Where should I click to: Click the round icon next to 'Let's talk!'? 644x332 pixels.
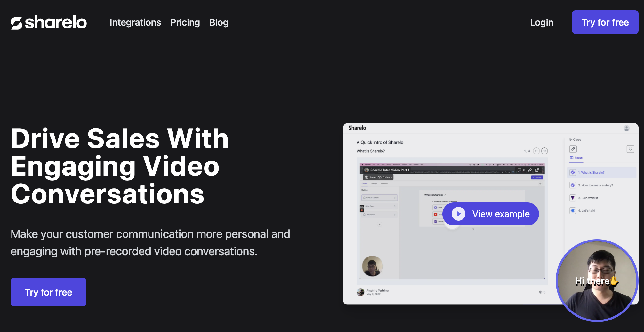(x=573, y=211)
